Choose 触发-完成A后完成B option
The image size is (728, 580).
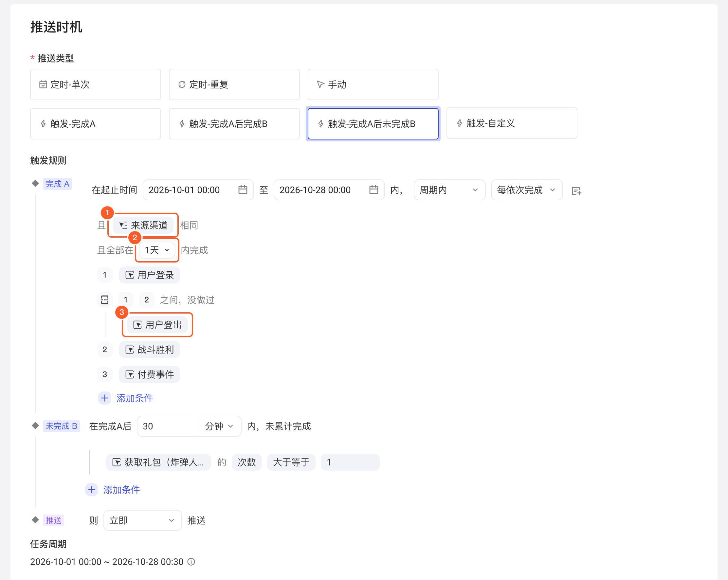234,124
